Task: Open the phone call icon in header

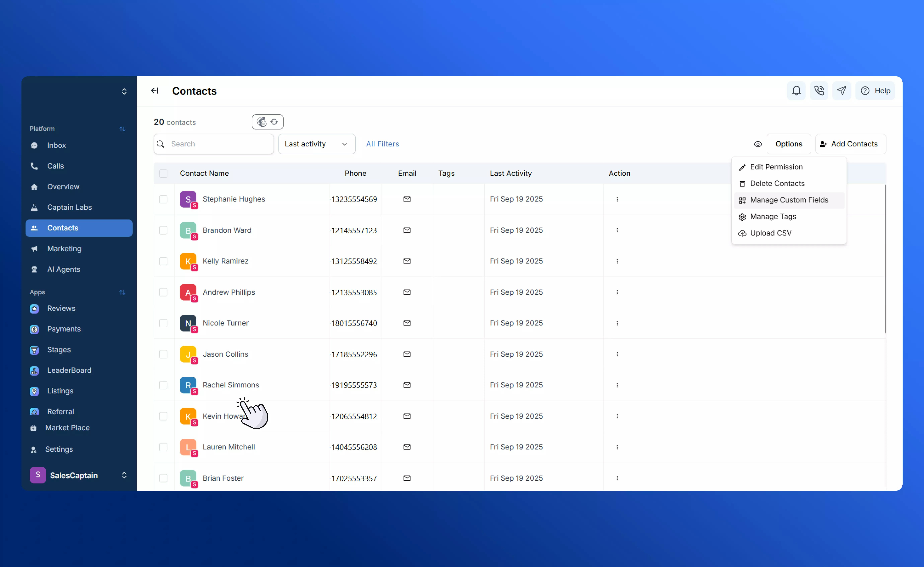Action: click(819, 91)
